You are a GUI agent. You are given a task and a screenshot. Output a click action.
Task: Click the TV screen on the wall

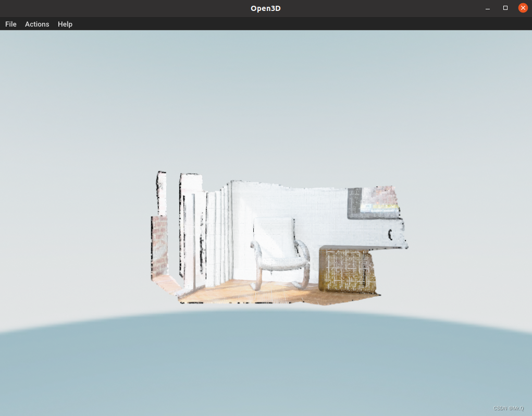point(373,203)
